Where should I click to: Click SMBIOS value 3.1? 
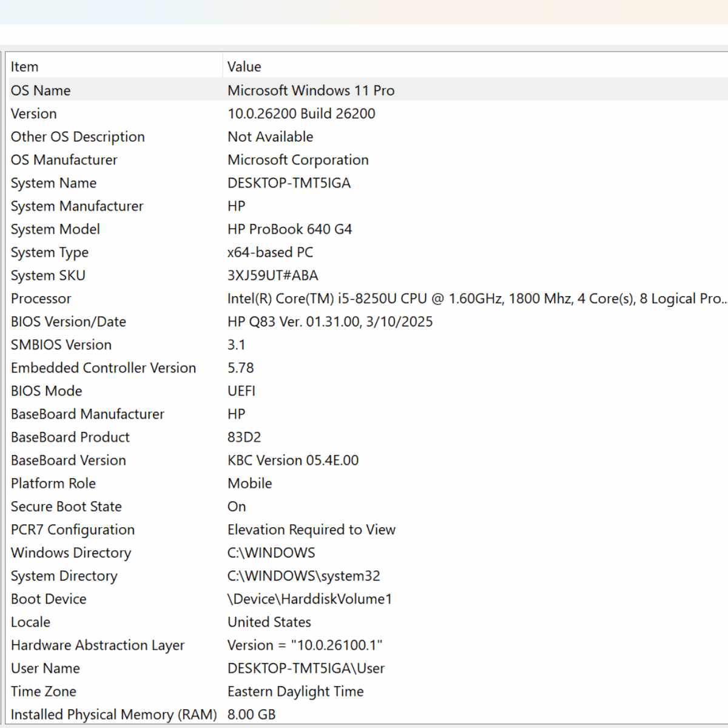pos(237,344)
